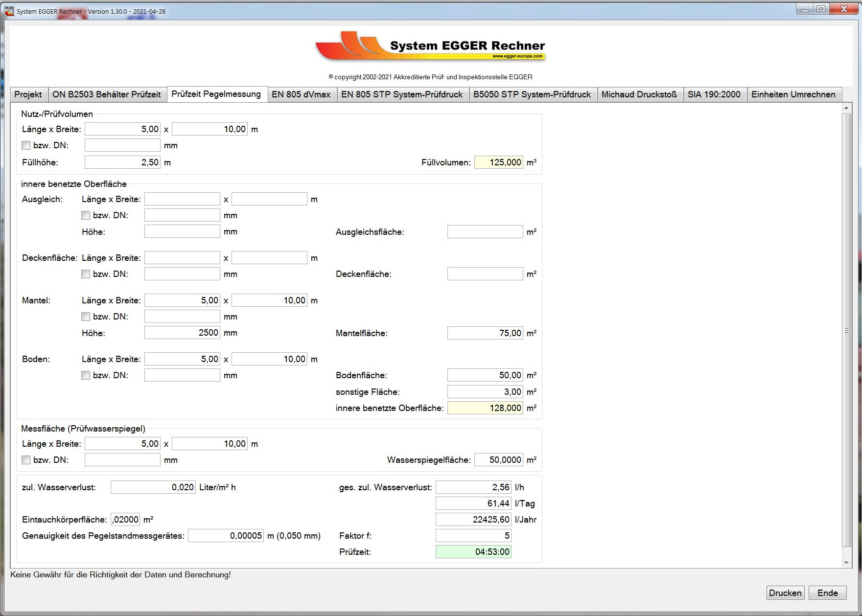Click Messfläche Breite field showing 10,00
Image resolution: width=862 pixels, height=616 pixels.
click(210, 444)
